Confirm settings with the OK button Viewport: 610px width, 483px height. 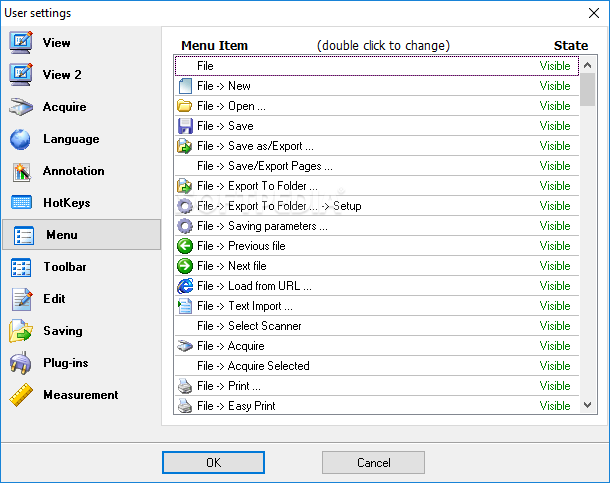coord(213,462)
